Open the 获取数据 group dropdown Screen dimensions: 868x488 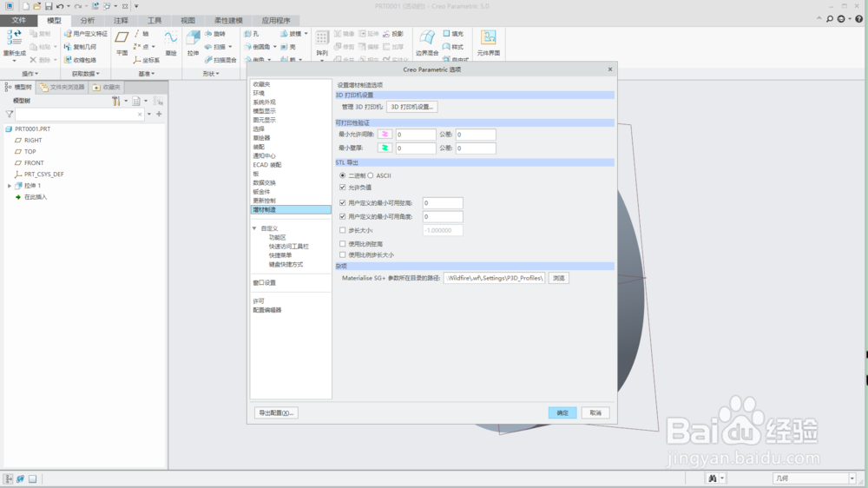(85, 74)
